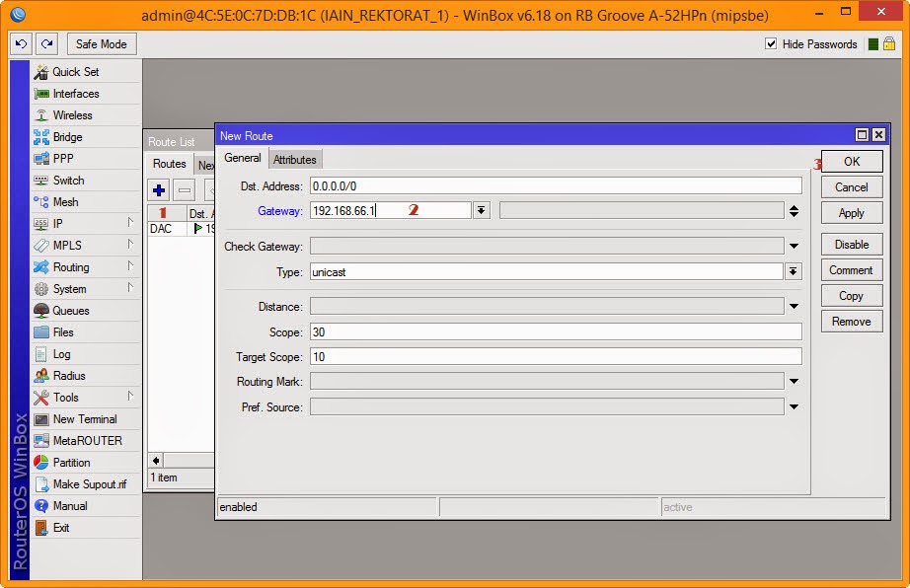This screenshot has height=588, width=910.
Task: Open the Type dropdown showing unicast
Action: [x=793, y=270]
